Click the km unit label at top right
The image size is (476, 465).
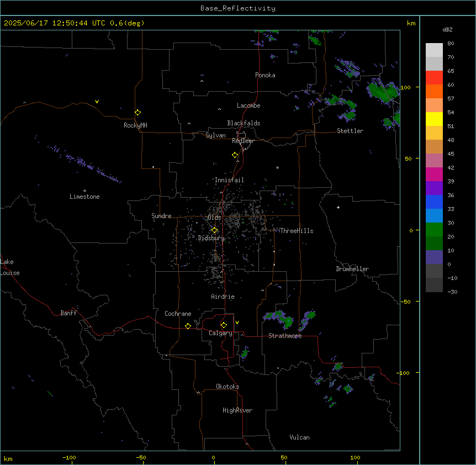tap(411, 23)
